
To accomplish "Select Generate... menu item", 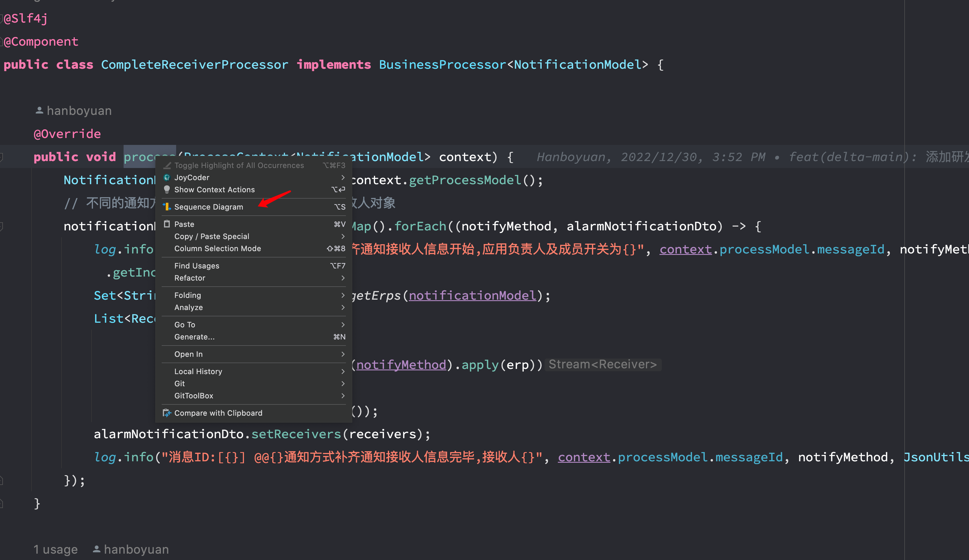I will (254, 337).
